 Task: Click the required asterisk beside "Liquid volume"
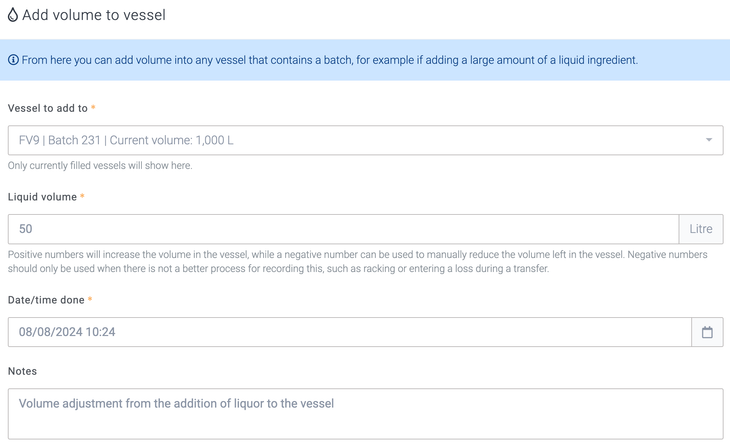coord(82,197)
